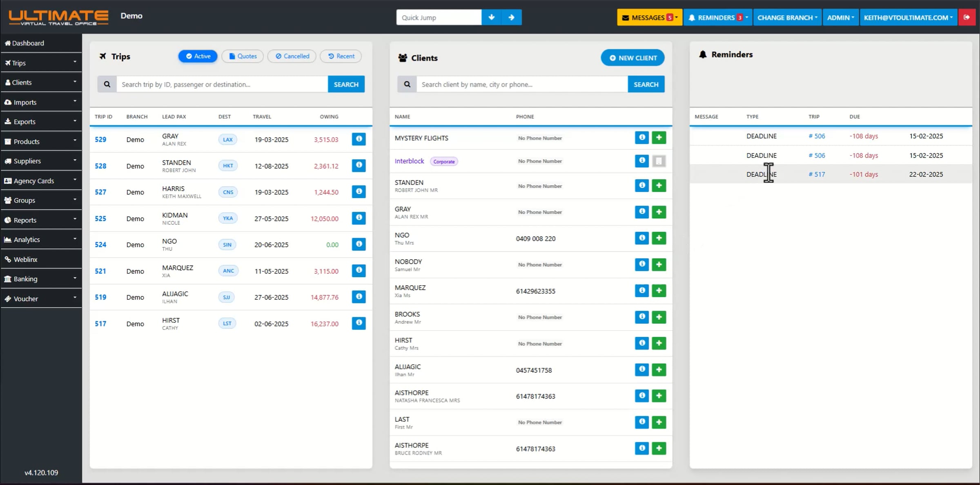Screen dimensions: 980x485
Task: Open the Change Branch dropdown
Action: point(787,18)
